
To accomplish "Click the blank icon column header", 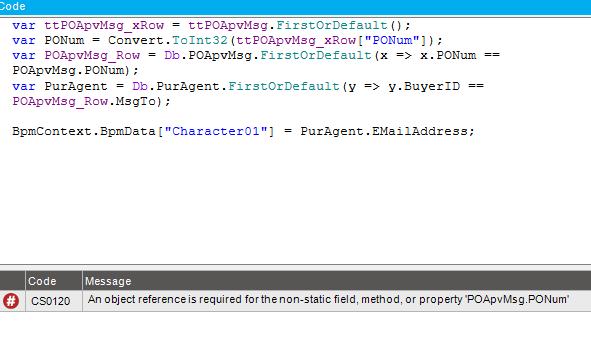I will (12, 281).
